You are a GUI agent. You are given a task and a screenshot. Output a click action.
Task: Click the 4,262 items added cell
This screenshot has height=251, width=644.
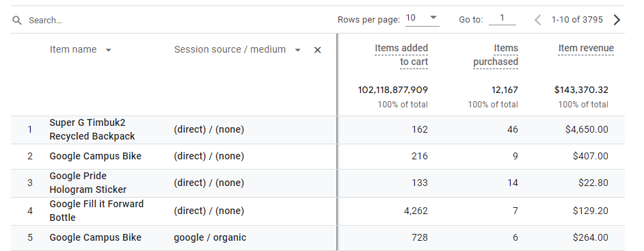coord(416,211)
